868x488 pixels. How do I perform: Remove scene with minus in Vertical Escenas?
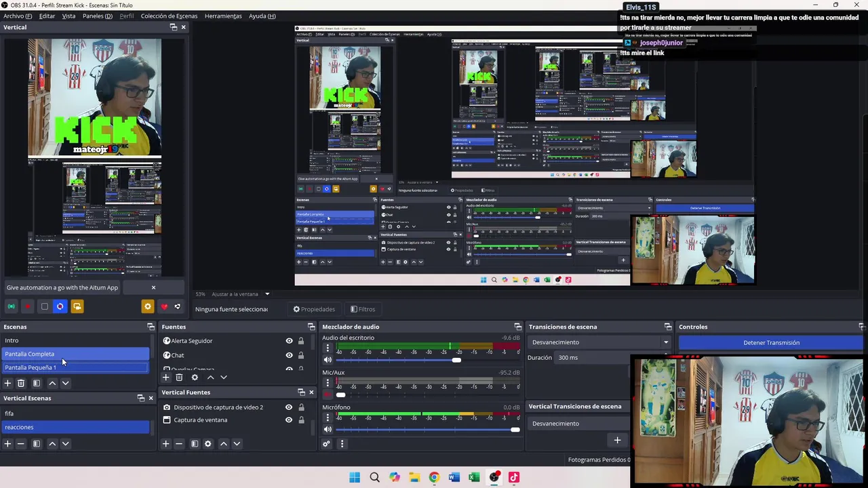[21, 444]
